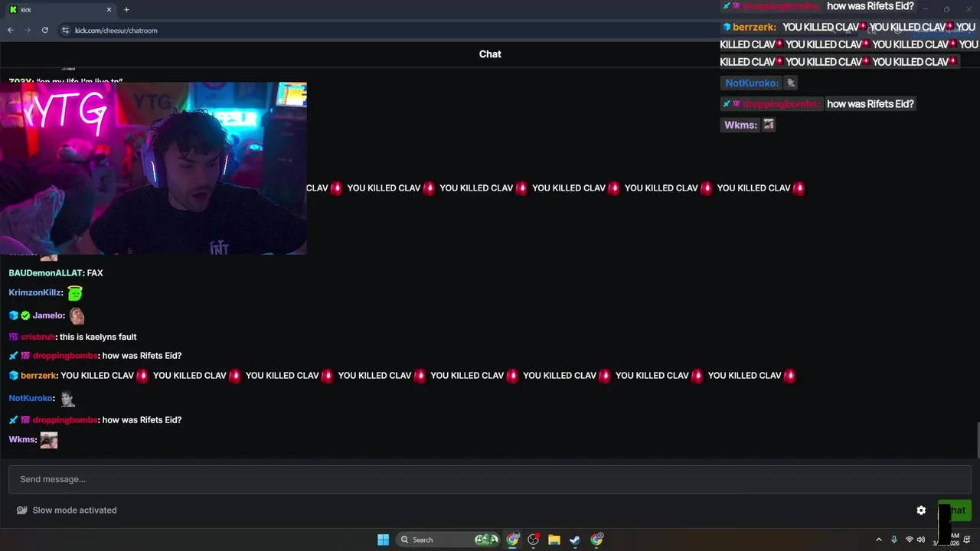Image resolution: width=980 pixels, height=551 pixels.
Task: Click the kick.com/cheesur/chatroom address bar
Action: click(x=116, y=31)
